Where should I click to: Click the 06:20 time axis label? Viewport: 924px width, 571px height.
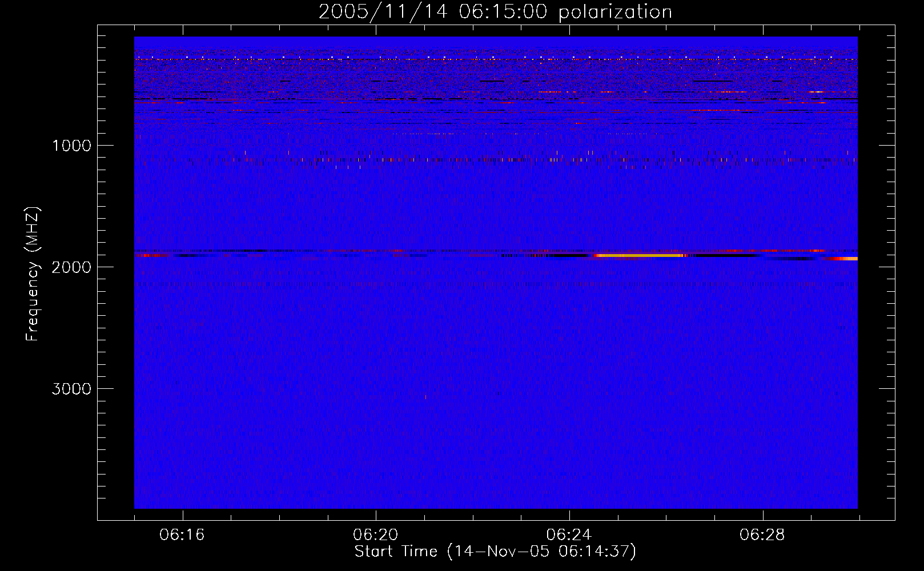point(376,535)
